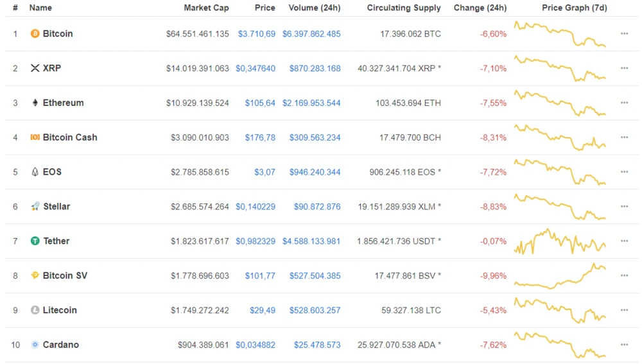This screenshot has height=364, width=642.
Task: Sort by Change (24h) column header
Action: pos(480,8)
